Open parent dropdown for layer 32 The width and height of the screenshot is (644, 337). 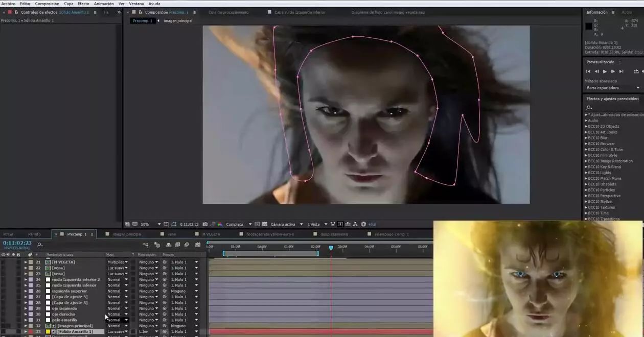tap(184, 326)
